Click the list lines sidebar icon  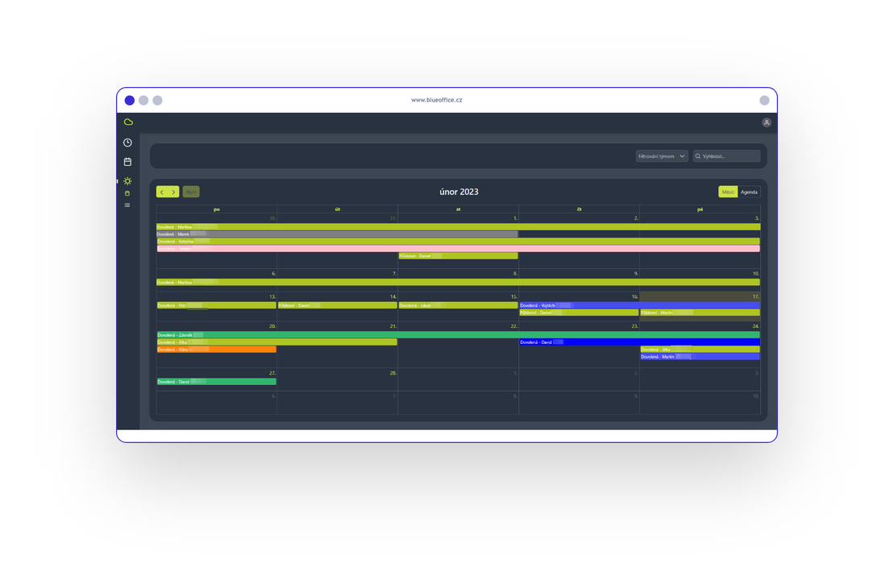(127, 205)
